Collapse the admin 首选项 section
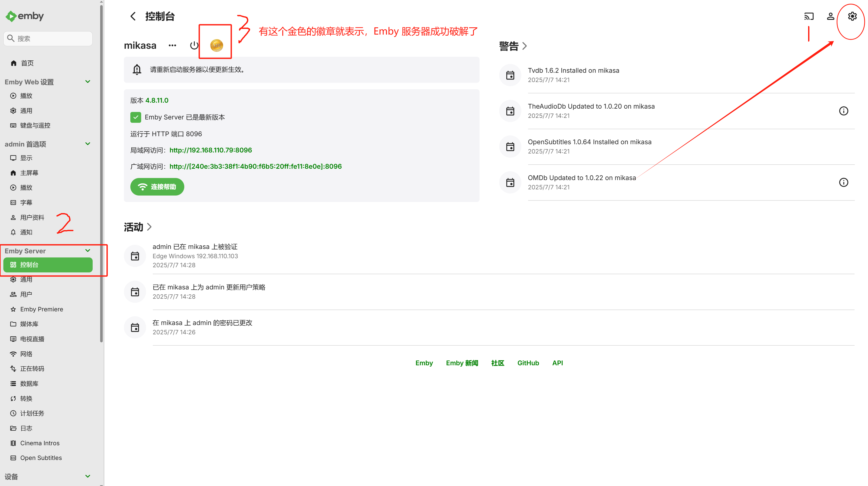Screen dimensions: 868x486 pos(87,144)
